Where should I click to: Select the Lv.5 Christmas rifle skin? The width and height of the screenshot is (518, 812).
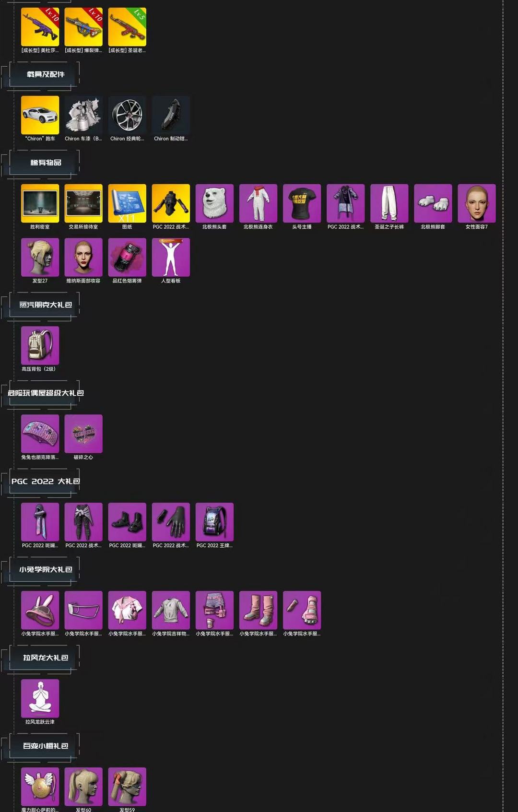[x=127, y=27]
